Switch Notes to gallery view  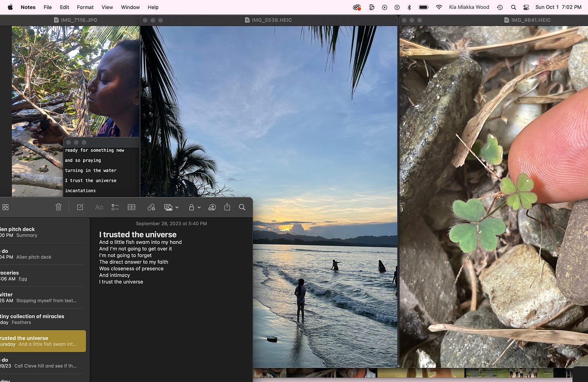[6, 207]
